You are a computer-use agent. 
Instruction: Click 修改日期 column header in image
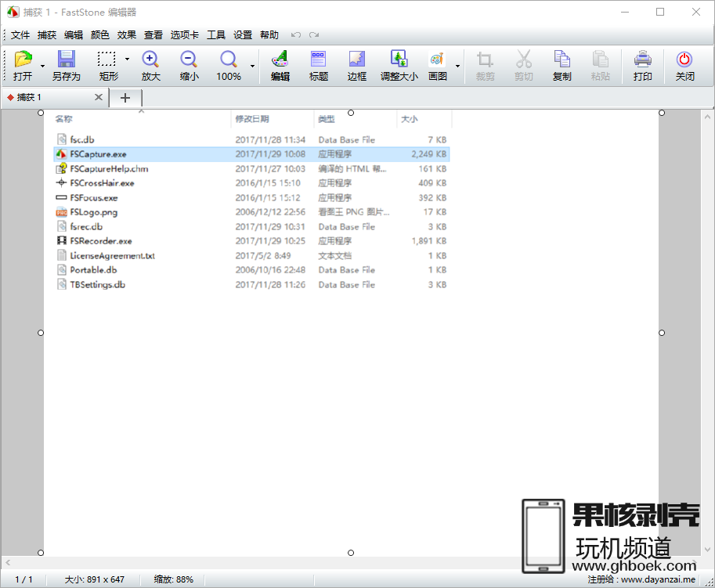[251, 119]
